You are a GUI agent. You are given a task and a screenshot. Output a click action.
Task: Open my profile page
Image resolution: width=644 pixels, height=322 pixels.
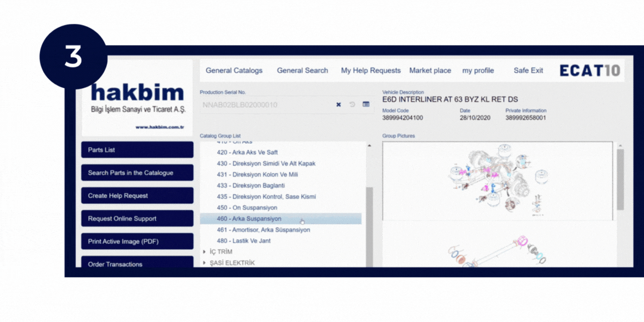pyautogui.click(x=478, y=70)
